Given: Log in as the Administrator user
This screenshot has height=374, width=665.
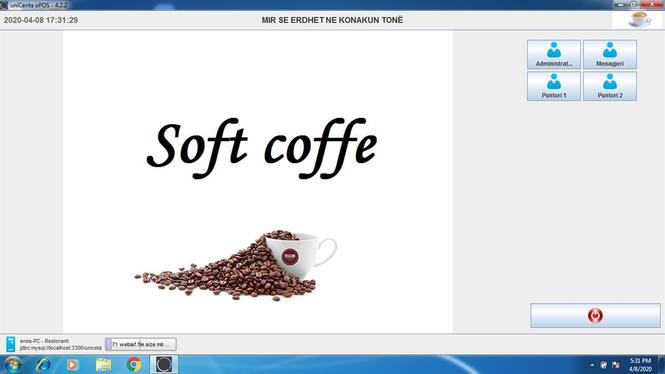Looking at the screenshot, I should tap(553, 54).
